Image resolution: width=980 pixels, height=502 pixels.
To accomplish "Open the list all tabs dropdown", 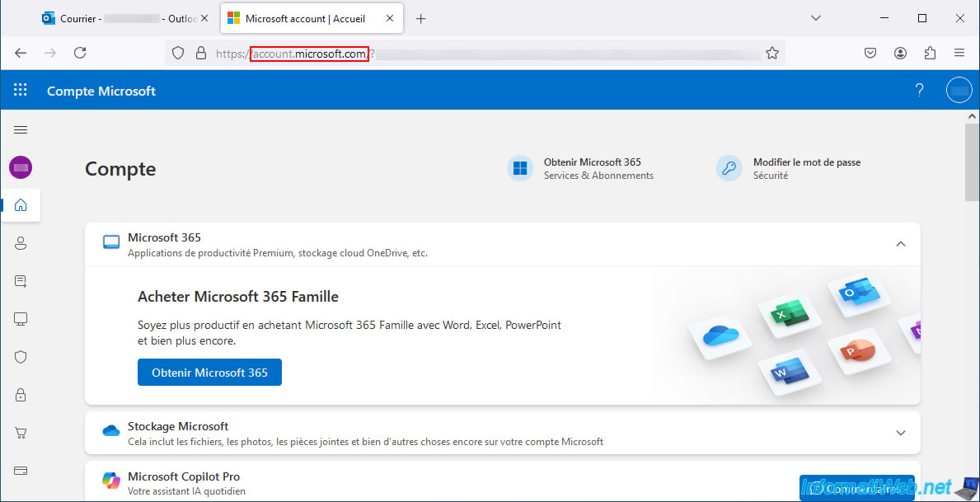I will click(x=816, y=18).
